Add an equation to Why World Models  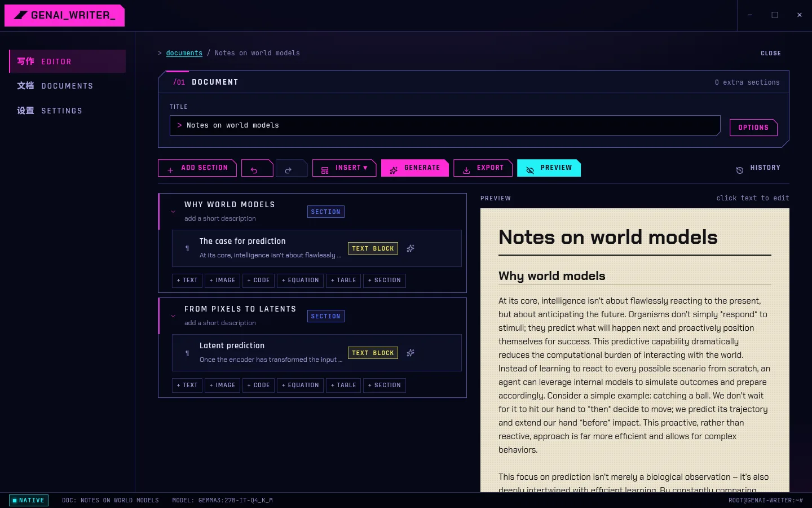click(x=300, y=281)
